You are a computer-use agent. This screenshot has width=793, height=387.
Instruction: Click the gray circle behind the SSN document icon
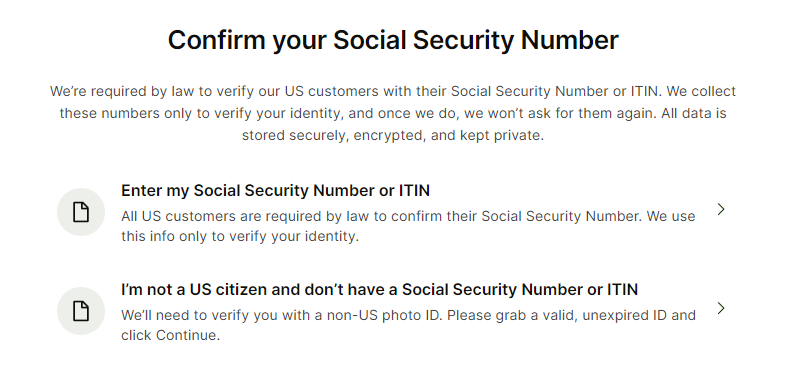(x=81, y=212)
